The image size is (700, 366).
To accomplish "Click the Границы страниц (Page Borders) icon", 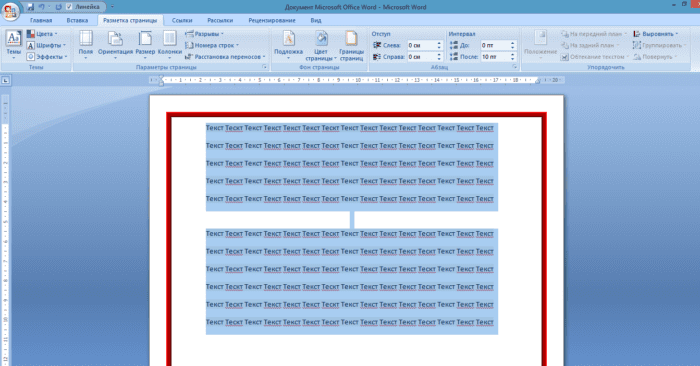I will [351, 46].
